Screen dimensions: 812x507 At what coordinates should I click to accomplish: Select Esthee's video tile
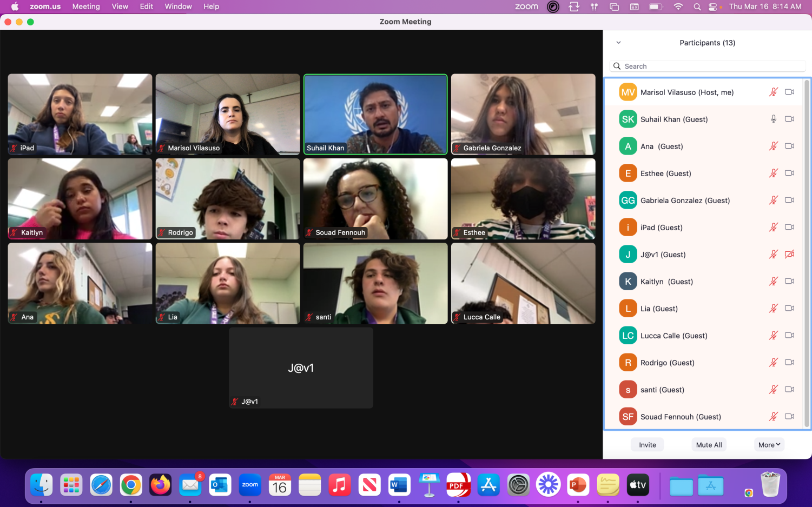tap(523, 199)
